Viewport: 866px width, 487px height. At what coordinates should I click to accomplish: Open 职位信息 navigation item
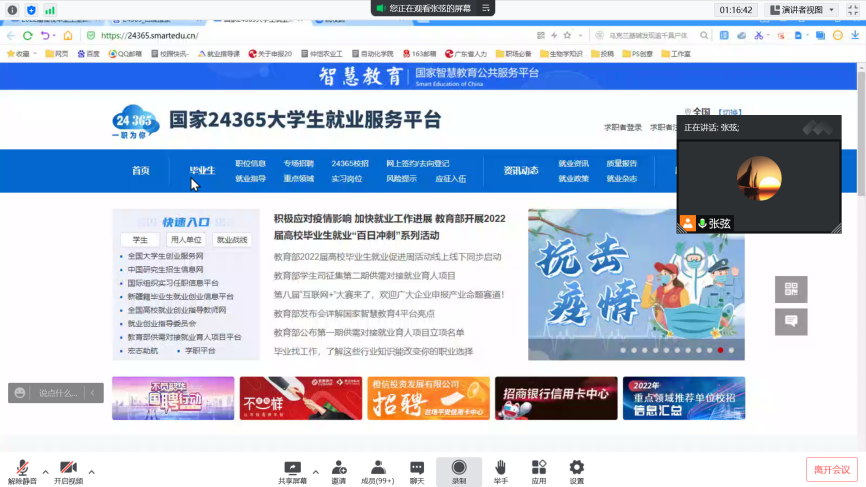[251, 163]
